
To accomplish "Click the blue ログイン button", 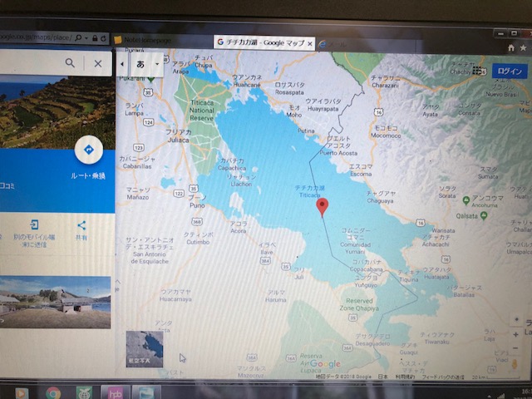I will [510, 71].
